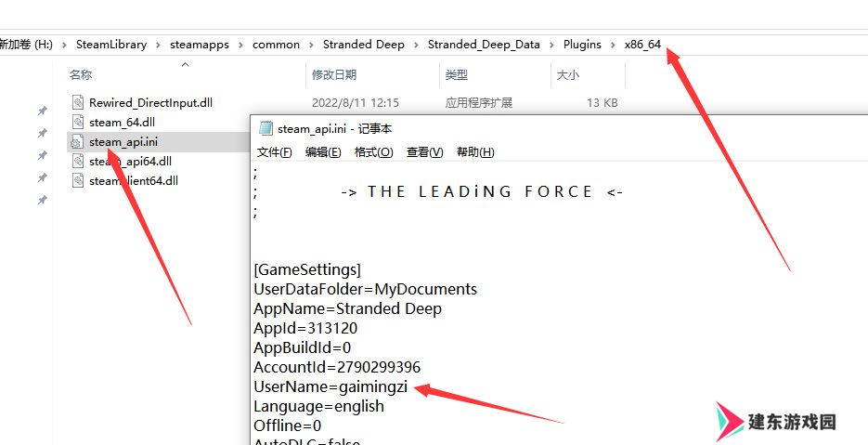The width and height of the screenshot is (868, 445).
Task: Open the 文件(F) menu in Notepad
Action: click(275, 151)
